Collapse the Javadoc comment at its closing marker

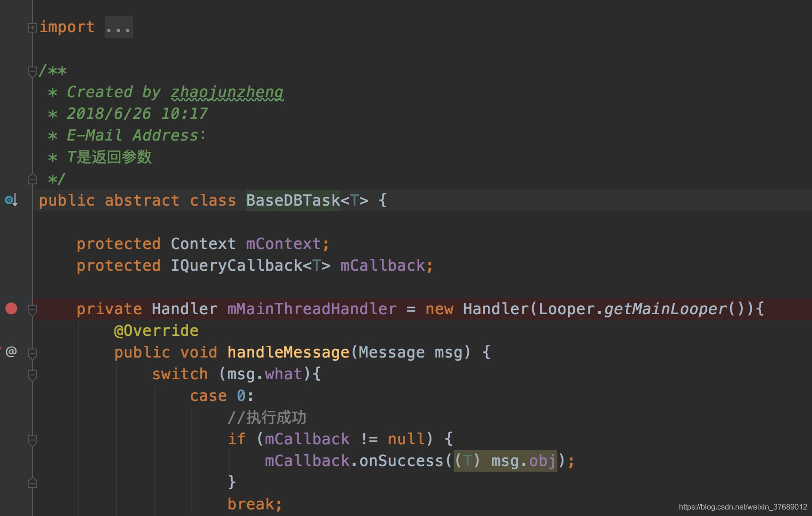(x=33, y=179)
